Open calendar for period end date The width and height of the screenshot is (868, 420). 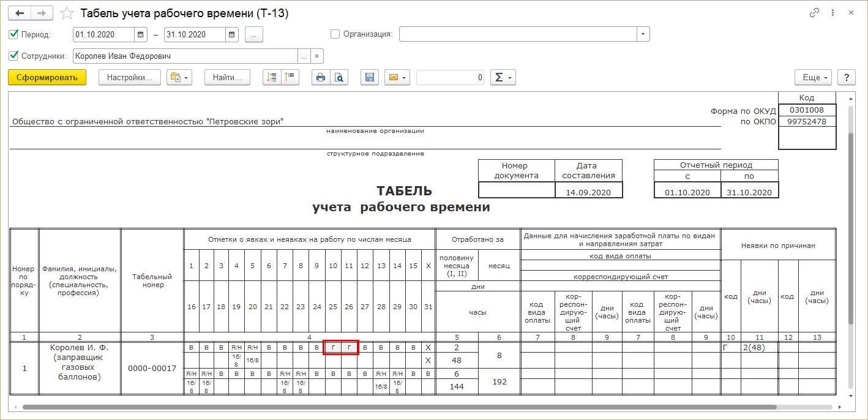point(232,34)
